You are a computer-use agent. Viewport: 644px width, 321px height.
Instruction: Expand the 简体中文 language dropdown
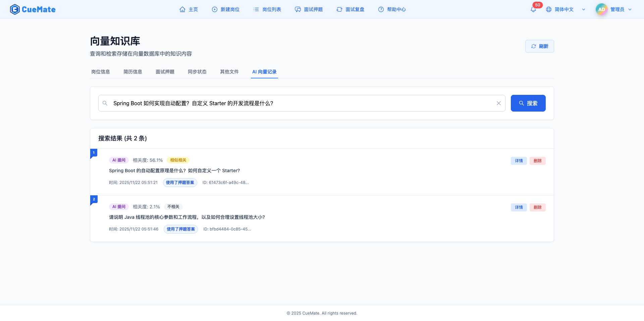[x=584, y=9]
